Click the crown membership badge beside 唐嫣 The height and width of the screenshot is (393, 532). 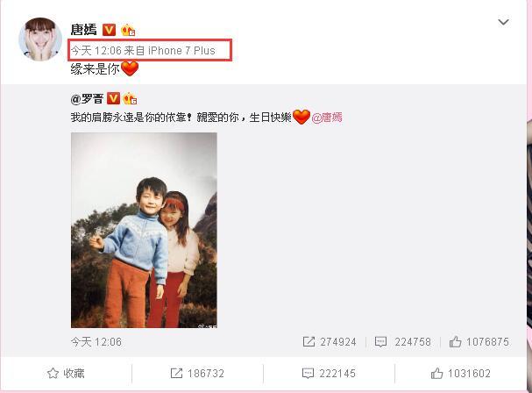(x=128, y=30)
